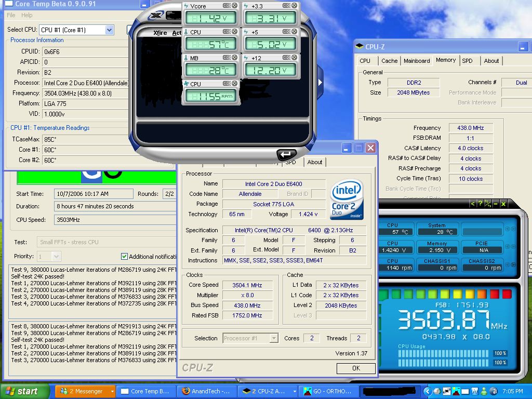Viewport: 532px width, 399px height.
Task: Click the Xfire logo icon
Action: pos(156,15)
